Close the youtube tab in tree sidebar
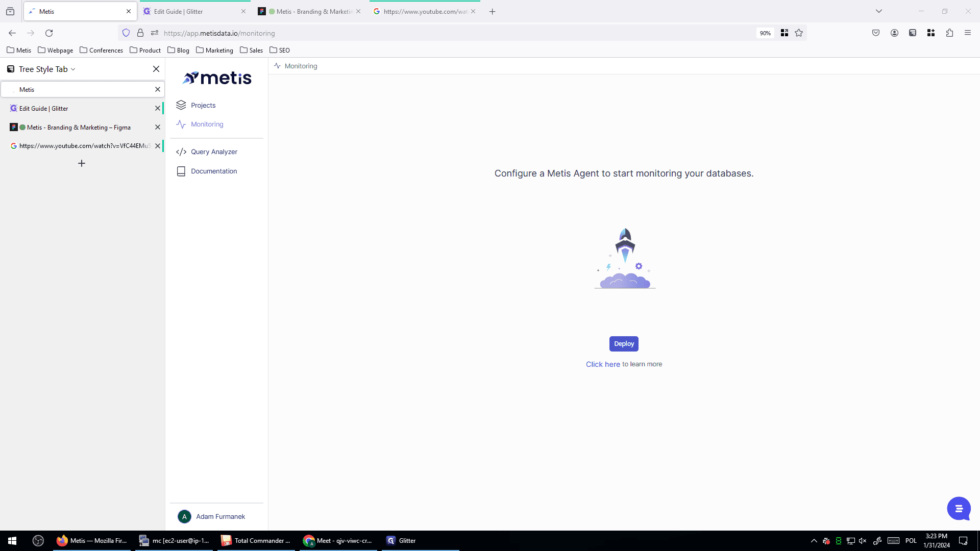The height and width of the screenshot is (551, 980). [157, 146]
